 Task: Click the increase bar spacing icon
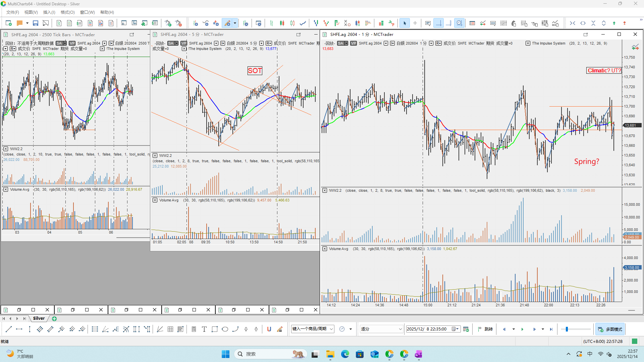pyautogui.click(x=583, y=23)
